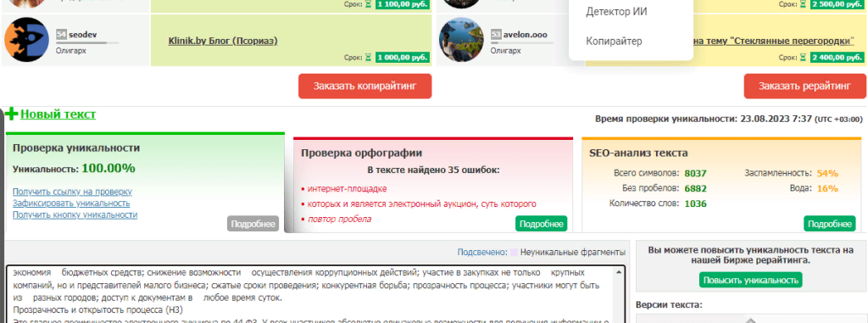Image resolution: width=868 pixels, height=323 pixels.
Task: Click the 2 400,00 руб. price badge
Action: click(837, 57)
